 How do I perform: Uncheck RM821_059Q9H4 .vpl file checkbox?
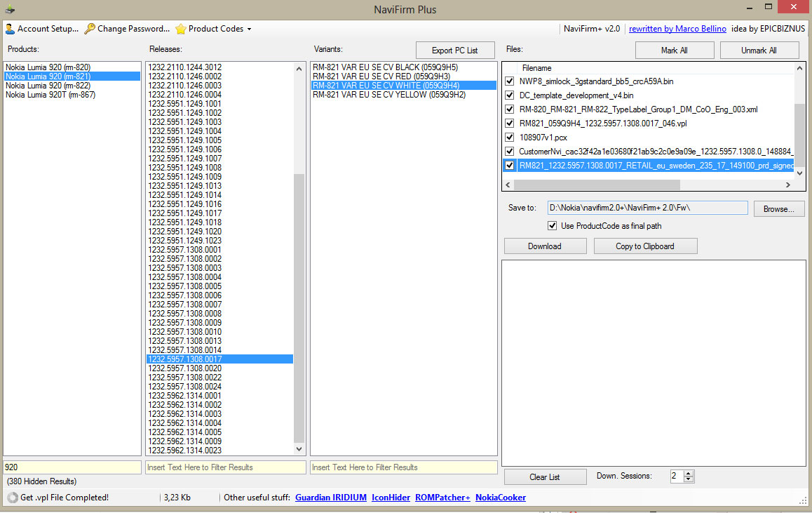tap(510, 124)
